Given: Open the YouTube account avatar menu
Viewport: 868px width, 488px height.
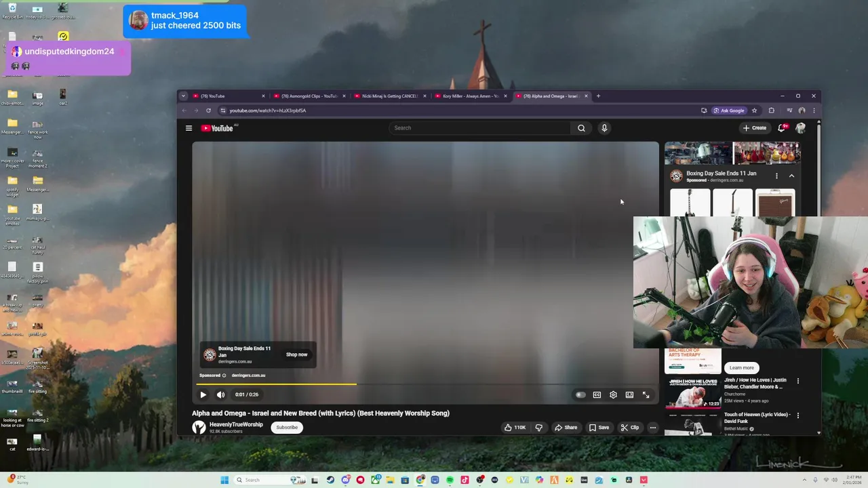Looking at the screenshot, I should (x=801, y=128).
